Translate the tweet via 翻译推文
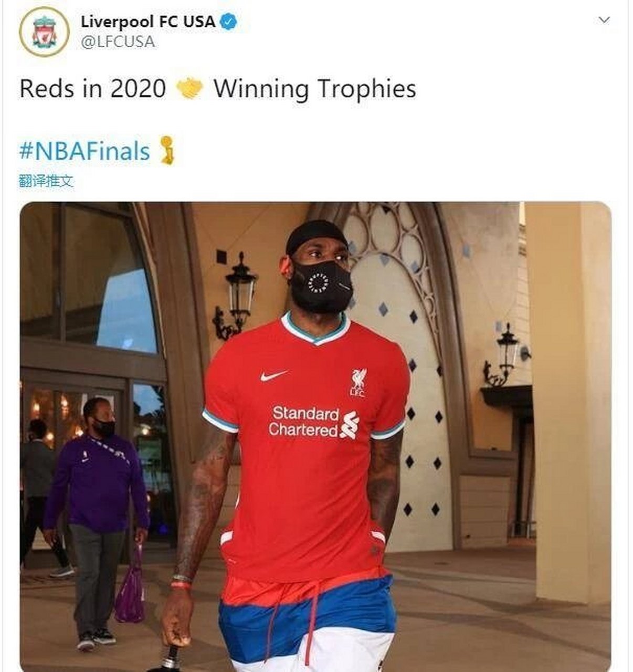633x672 pixels. pyautogui.click(x=46, y=181)
